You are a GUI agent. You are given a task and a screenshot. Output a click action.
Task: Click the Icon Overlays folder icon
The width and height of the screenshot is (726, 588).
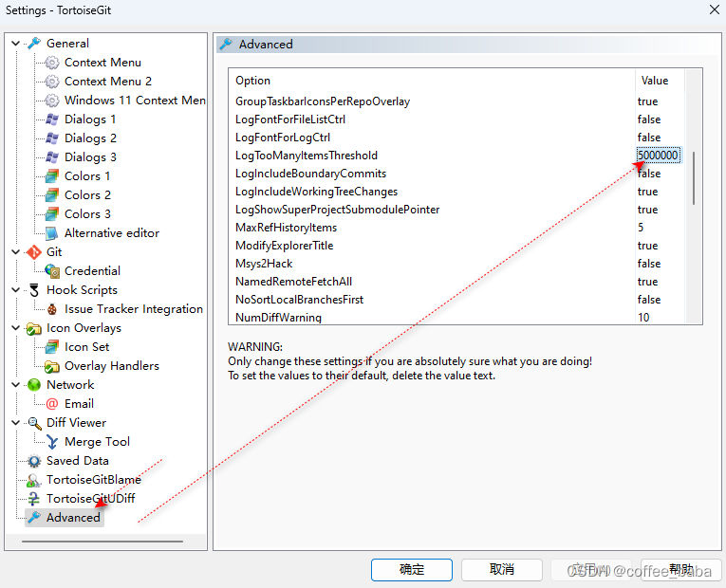coord(34,328)
